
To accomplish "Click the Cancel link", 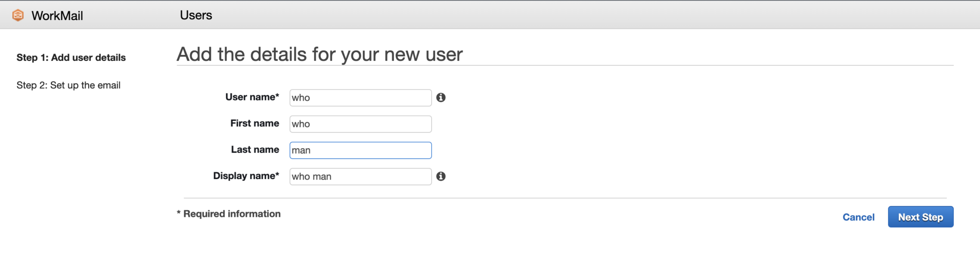I will click(858, 217).
